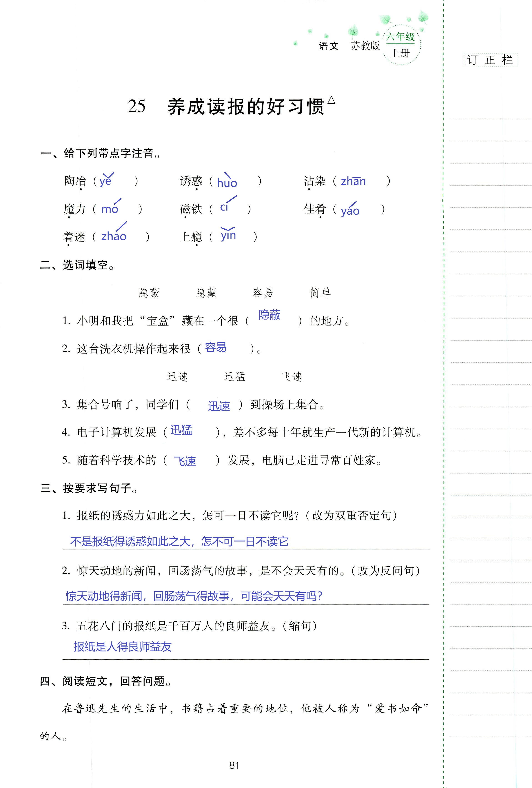
Task: Click the pinyin answer zhān for 沾染
Action: point(353,180)
